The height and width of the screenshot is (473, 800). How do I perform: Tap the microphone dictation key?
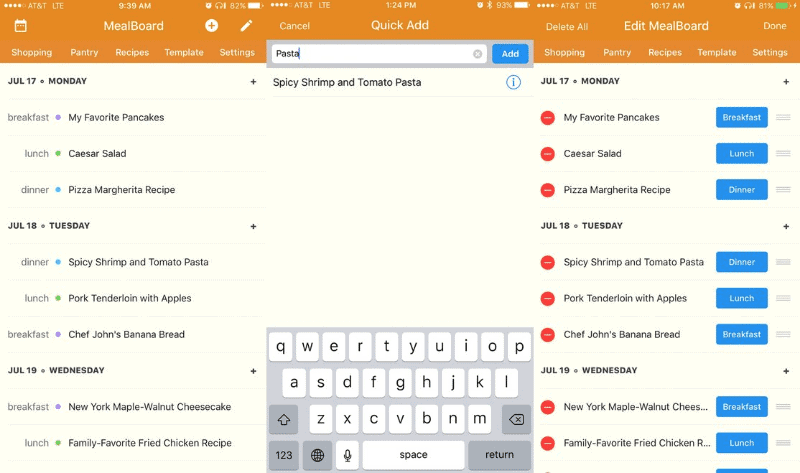[347, 455]
